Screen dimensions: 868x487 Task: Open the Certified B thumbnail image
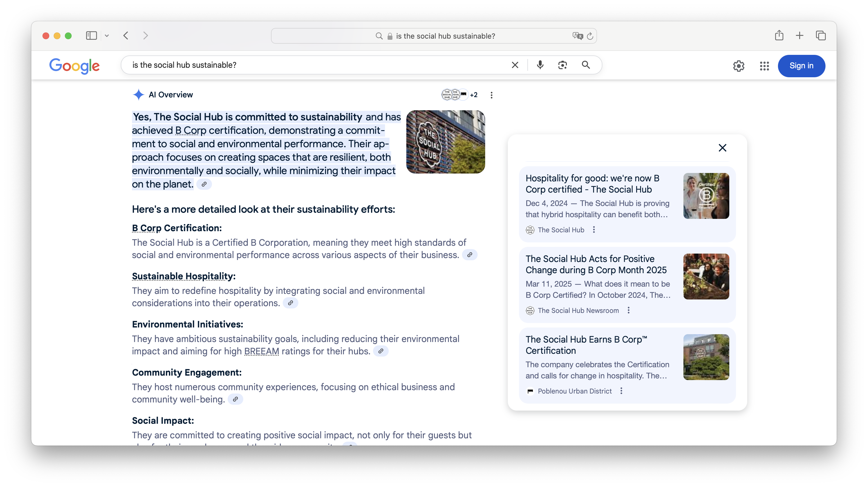point(706,196)
